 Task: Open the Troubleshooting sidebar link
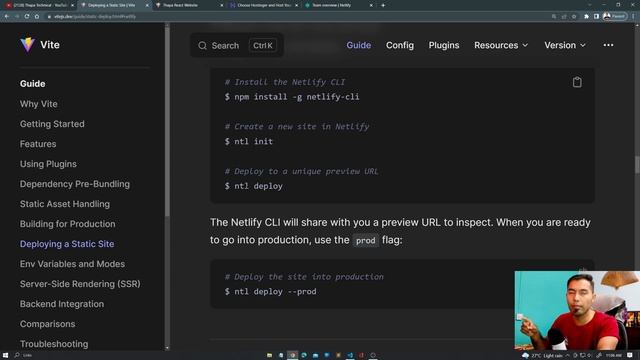(54, 344)
